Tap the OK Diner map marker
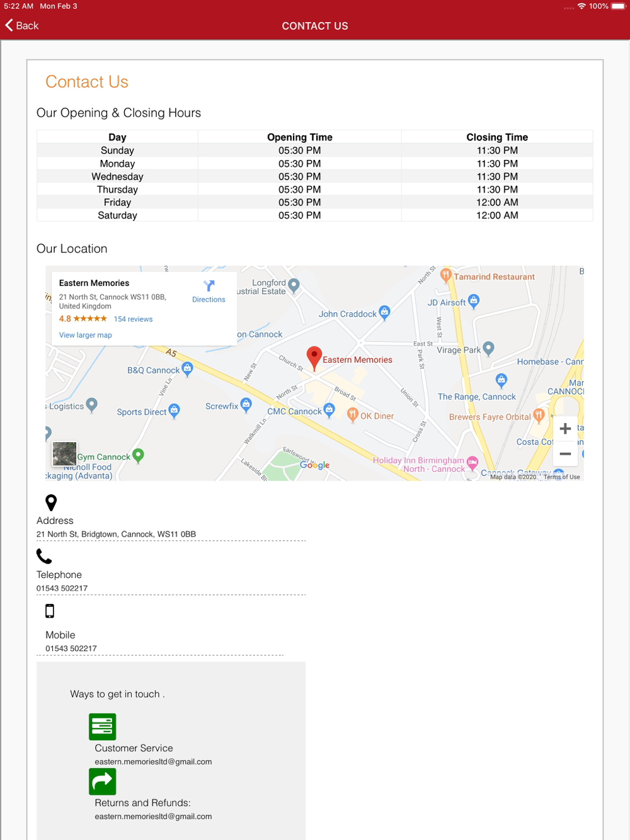 coord(353,414)
